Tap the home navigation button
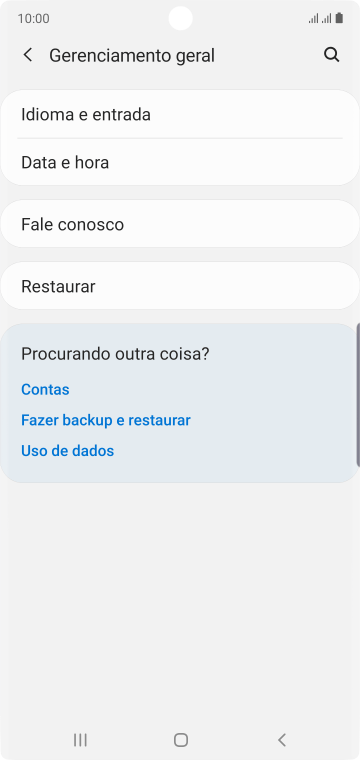Screen dimensions: 360x760 tap(181, 740)
